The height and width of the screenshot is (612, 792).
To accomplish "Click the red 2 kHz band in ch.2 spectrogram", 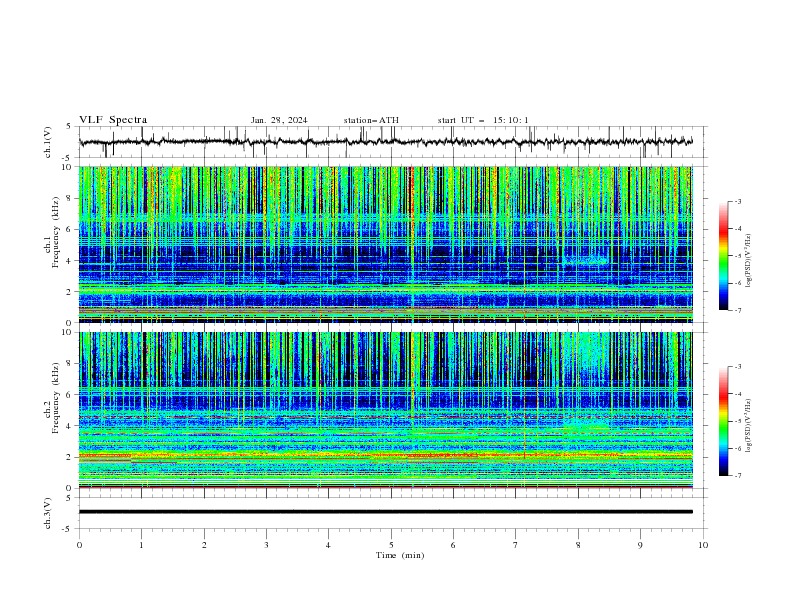I will pos(386,455).
